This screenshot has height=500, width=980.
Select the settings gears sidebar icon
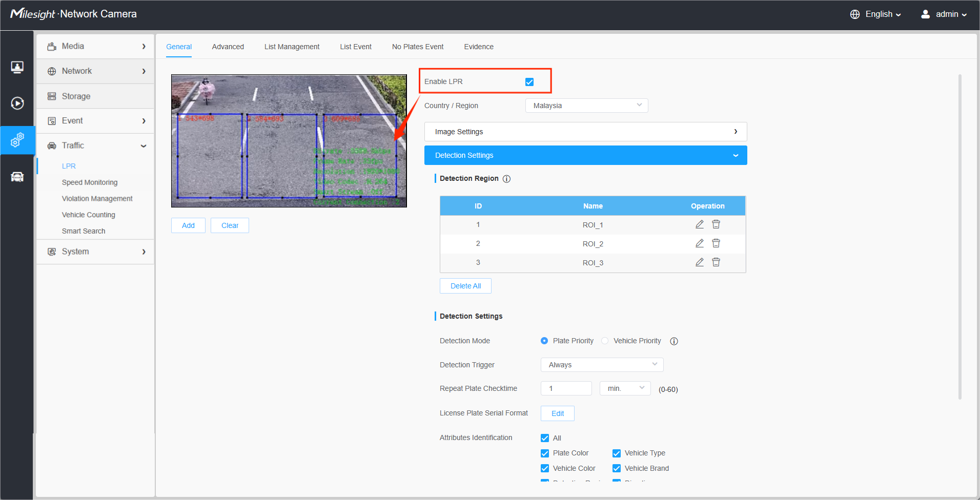pos(17,140)
